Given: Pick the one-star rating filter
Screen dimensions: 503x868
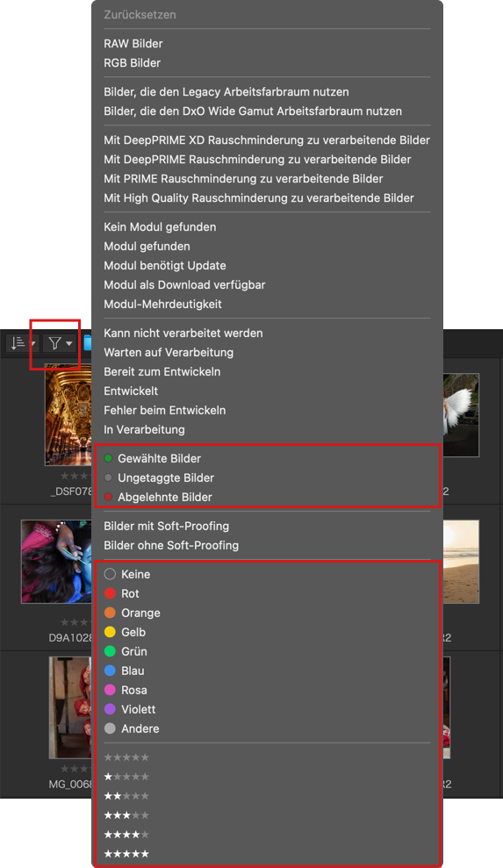Looking at the screenshot, I should tap(127, 777).
